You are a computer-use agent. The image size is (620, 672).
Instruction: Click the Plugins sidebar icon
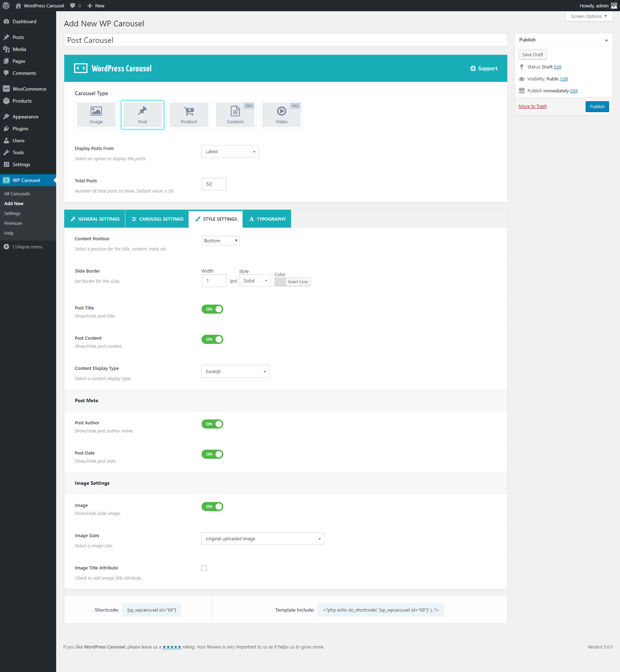point(6,129)
